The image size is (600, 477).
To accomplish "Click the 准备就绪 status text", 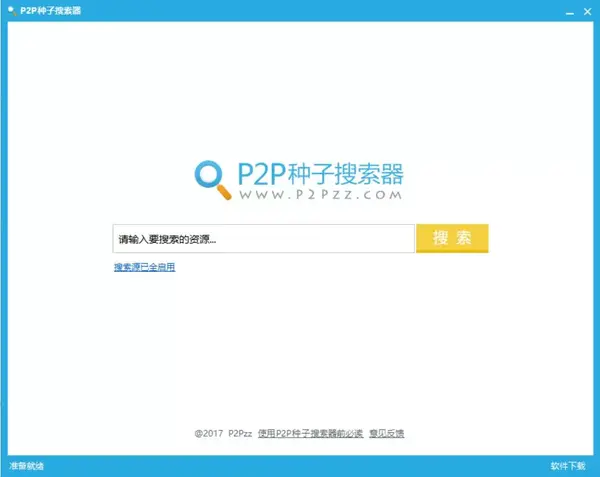I will (x=26, y=466).
